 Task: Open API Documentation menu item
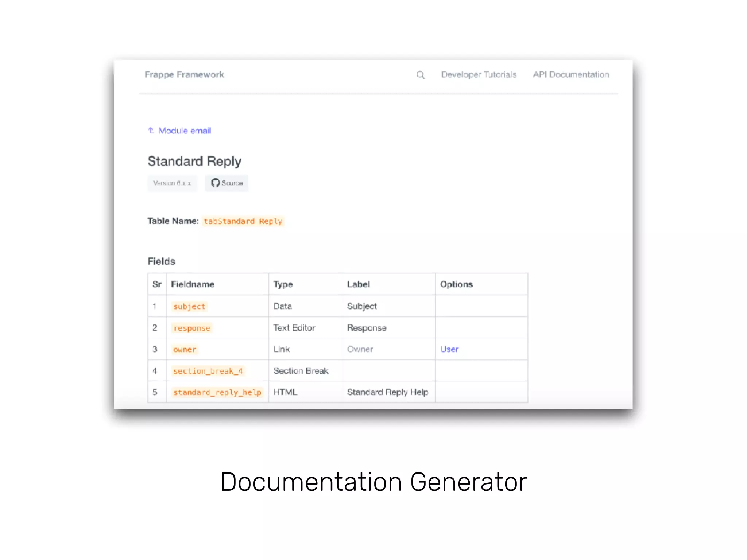571,75
